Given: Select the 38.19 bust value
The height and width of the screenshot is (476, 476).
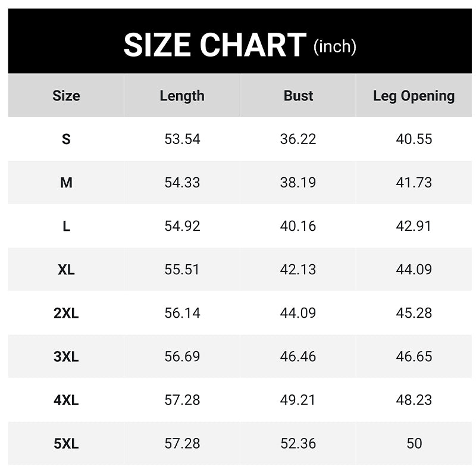Looking at the screenshot, I should (298, 183).
